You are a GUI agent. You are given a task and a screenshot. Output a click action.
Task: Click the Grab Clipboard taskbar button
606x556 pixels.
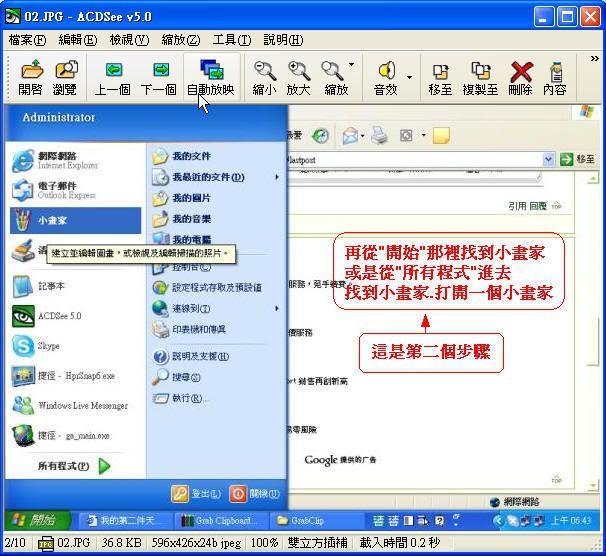tap(220, 520)
